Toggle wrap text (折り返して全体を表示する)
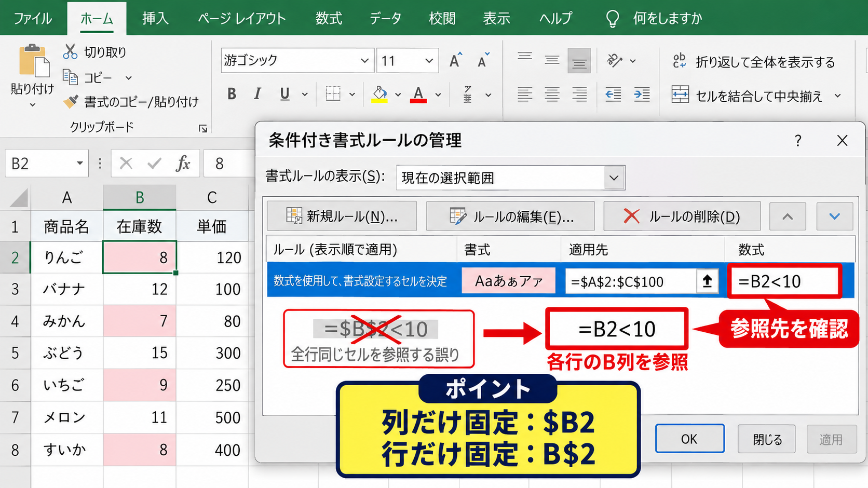This screenshot has width=868, height=488. point(754,62)
